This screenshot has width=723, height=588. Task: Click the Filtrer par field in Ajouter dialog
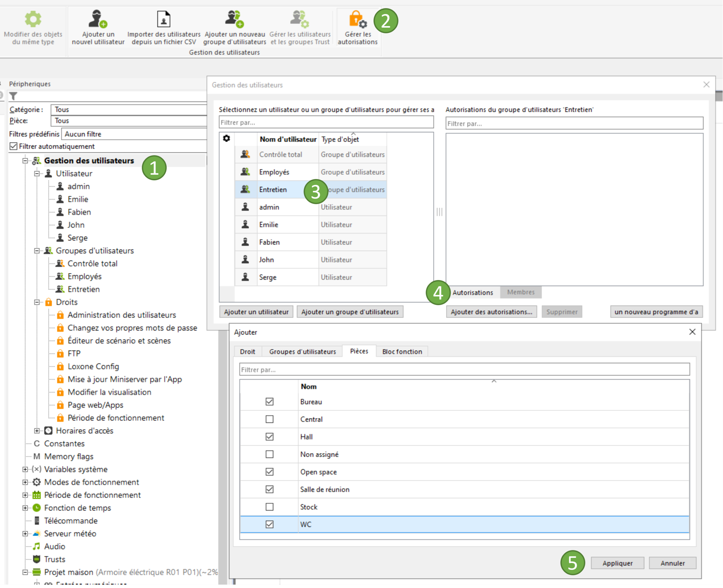(x=464, y=370)
